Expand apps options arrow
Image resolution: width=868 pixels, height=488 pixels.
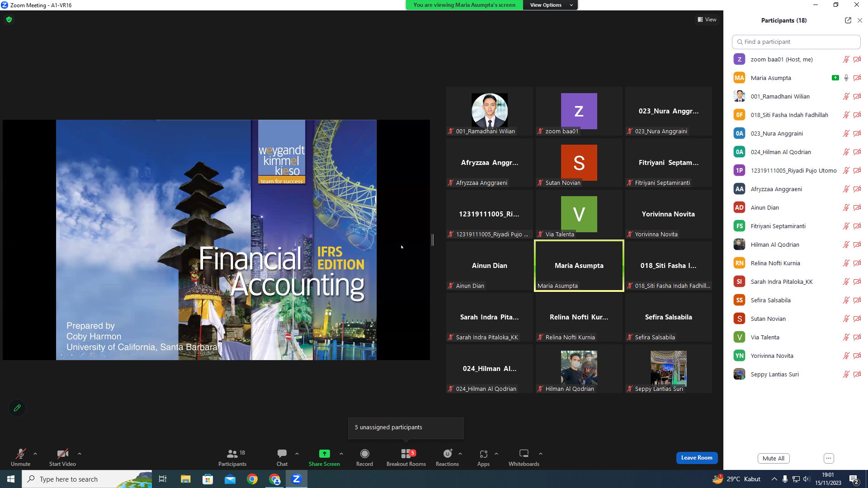click(x=496, y=454)
